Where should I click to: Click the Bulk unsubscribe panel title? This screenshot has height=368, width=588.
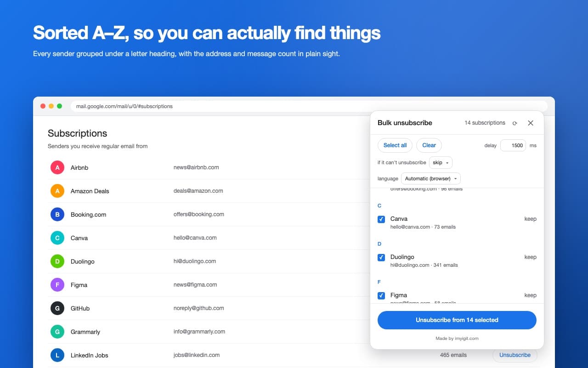pos(405,123)
